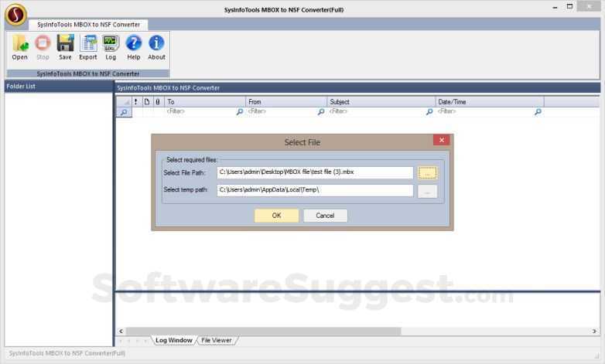The height and width of the screenshot is (364, 605).
Task: Click the Export toolbar icon
Action: click(88, 47)
